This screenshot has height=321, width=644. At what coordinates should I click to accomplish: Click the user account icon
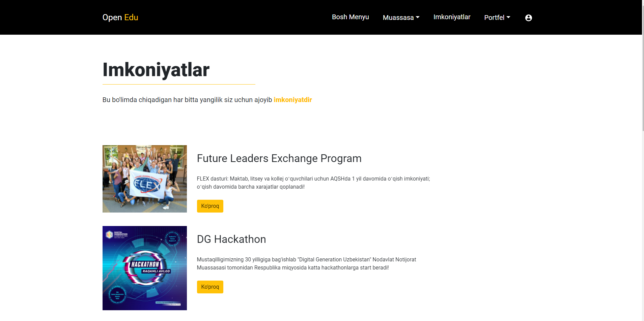coord(528,18)
